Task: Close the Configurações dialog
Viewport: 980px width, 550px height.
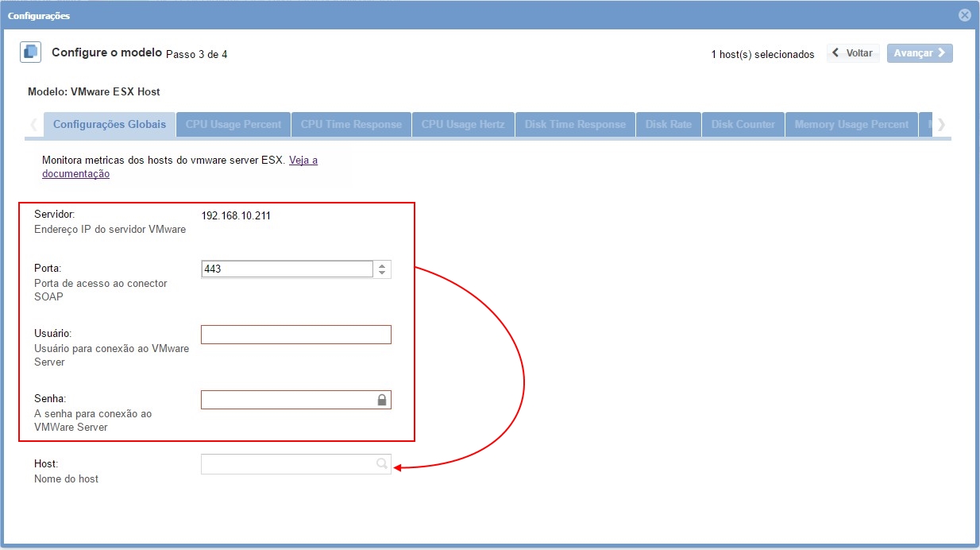Action: click(964, 15)
